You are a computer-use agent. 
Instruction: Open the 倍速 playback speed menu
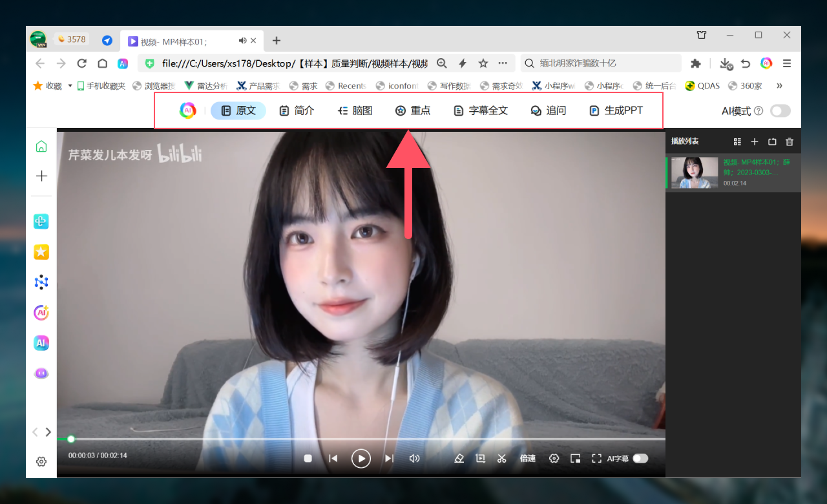coord(527,458)
